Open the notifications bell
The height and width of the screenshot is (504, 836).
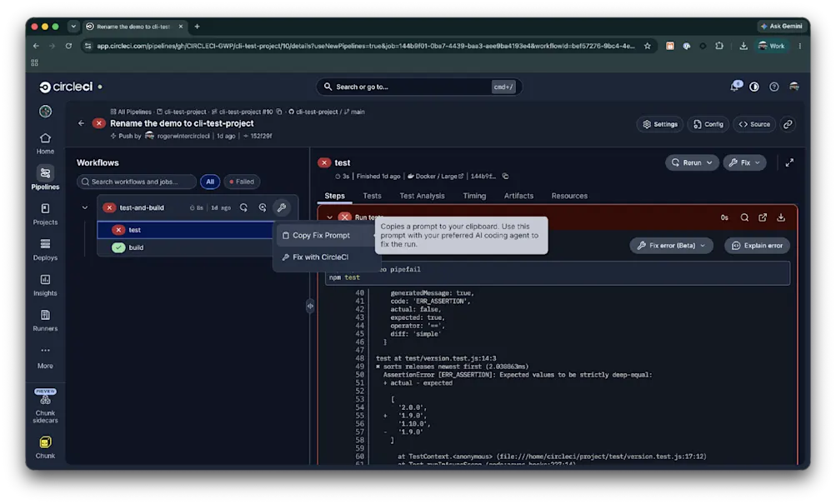coord(735,87)
